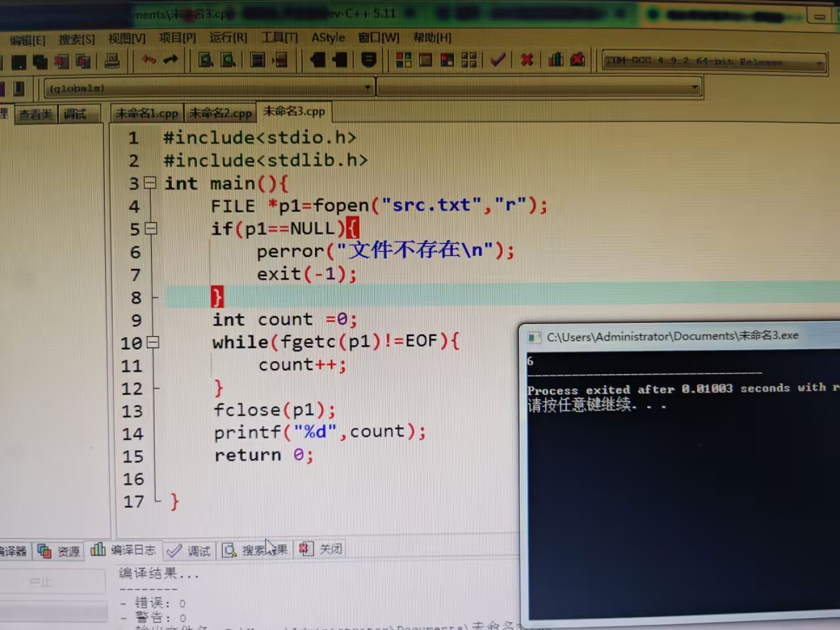The image size is (840, 630).
Task: Click the 关闭 tab in the bottom panel
Action: tap(331, 549)
